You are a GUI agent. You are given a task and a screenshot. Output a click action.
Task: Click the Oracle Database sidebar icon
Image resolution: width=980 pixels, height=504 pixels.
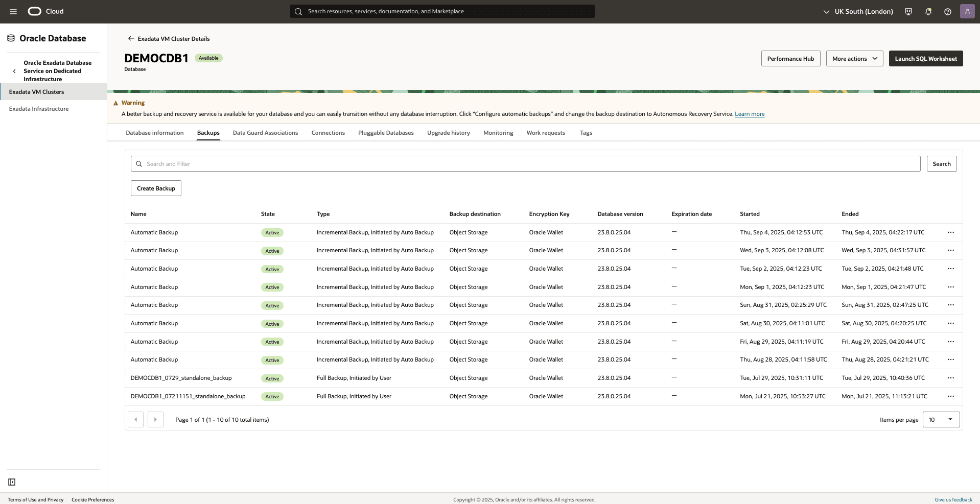10,37
